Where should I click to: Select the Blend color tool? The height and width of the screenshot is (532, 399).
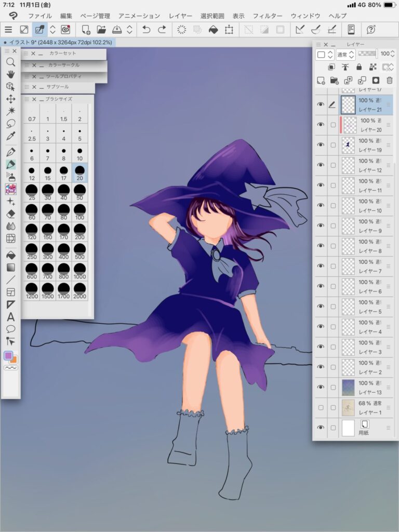tap(10, 227)
